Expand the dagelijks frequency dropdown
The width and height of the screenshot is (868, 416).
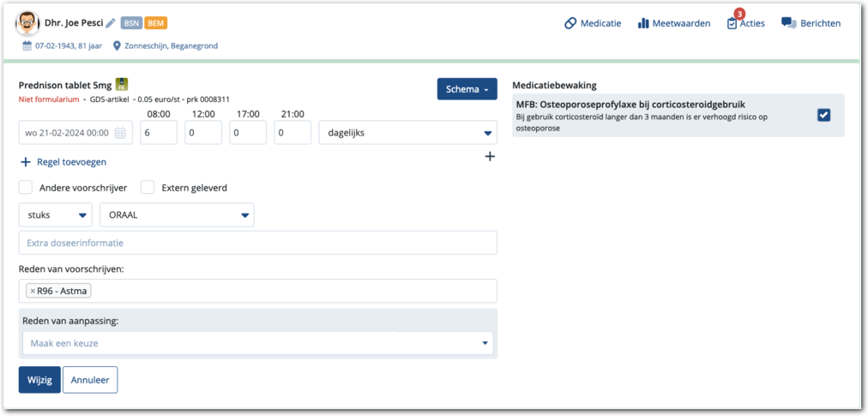(407, 133)
